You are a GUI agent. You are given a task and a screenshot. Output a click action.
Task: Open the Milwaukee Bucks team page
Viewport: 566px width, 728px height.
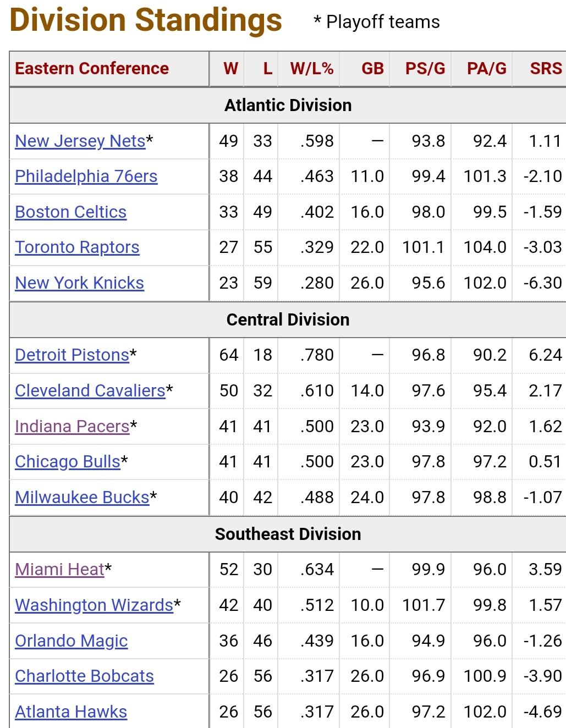coord(82,497)
